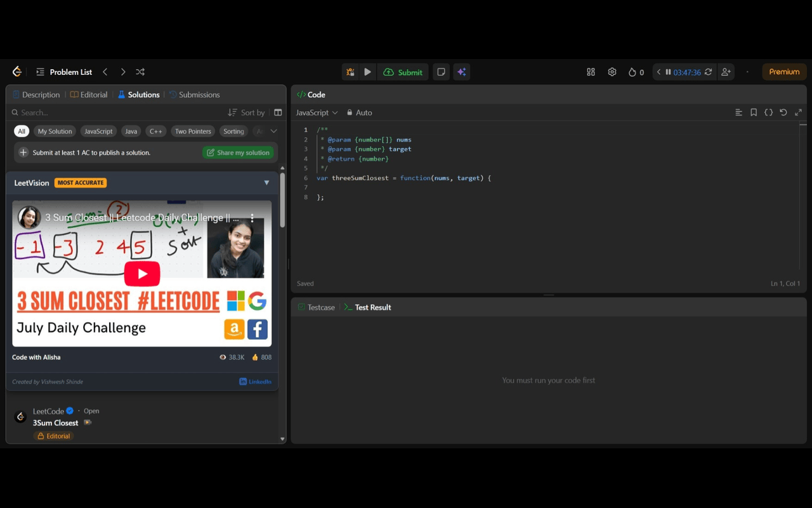Click the purple AI sparkle icon
Image resolution: width=812 pixels, height=508 pixels.
(x=462, y=72)
